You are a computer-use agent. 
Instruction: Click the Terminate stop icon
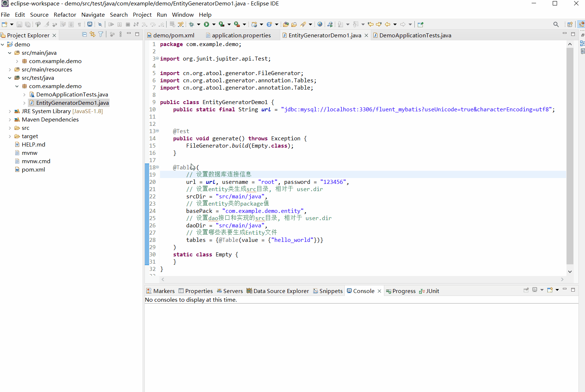tap(128, 24)
